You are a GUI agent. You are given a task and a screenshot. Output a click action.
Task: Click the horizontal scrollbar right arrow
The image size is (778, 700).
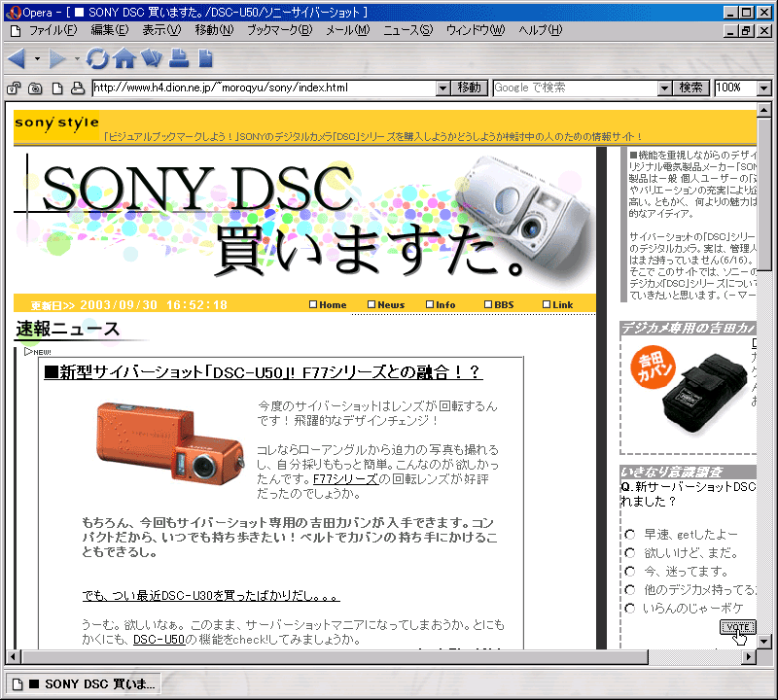pyautogui.click(x=749, y=657)
